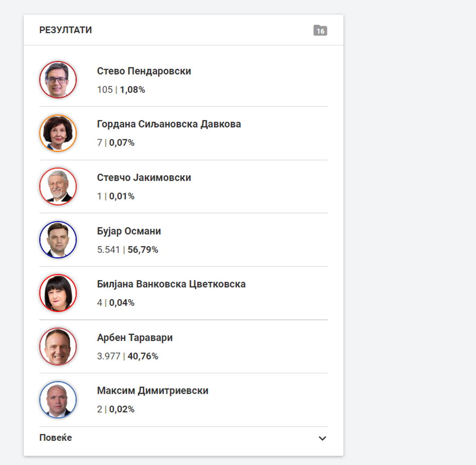Click the photo beside Билјана Ванковска Цветковска
476x465 pixels.
pos(58,293)
